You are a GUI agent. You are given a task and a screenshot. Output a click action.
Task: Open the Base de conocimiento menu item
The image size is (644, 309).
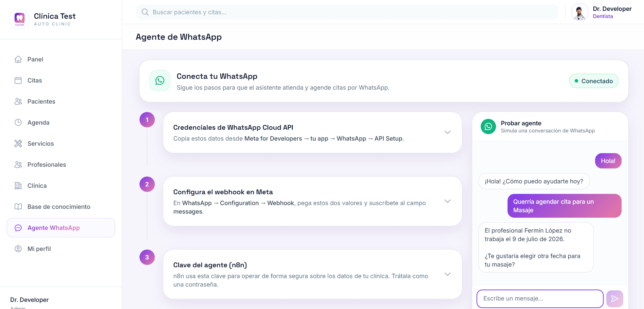pyautogui.click(x=61, y=207)
